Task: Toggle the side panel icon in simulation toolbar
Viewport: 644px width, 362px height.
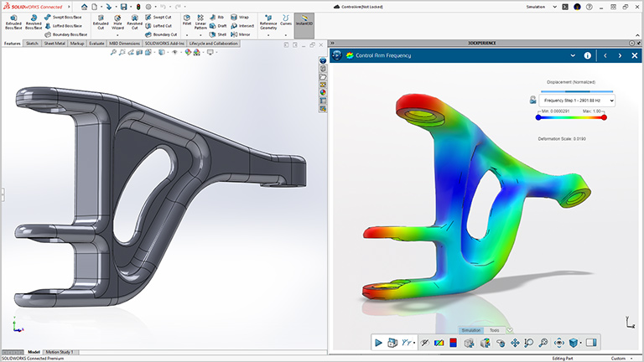Action: coord(591,343)
